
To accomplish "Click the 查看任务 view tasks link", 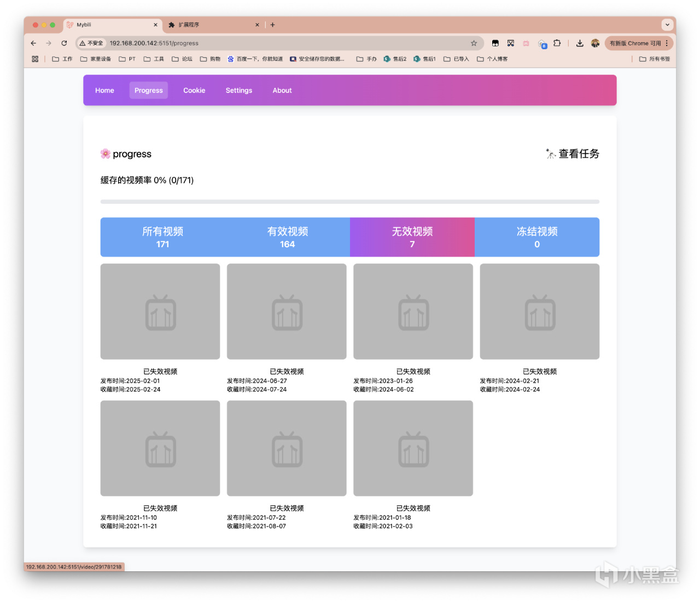I will [573, 154].
